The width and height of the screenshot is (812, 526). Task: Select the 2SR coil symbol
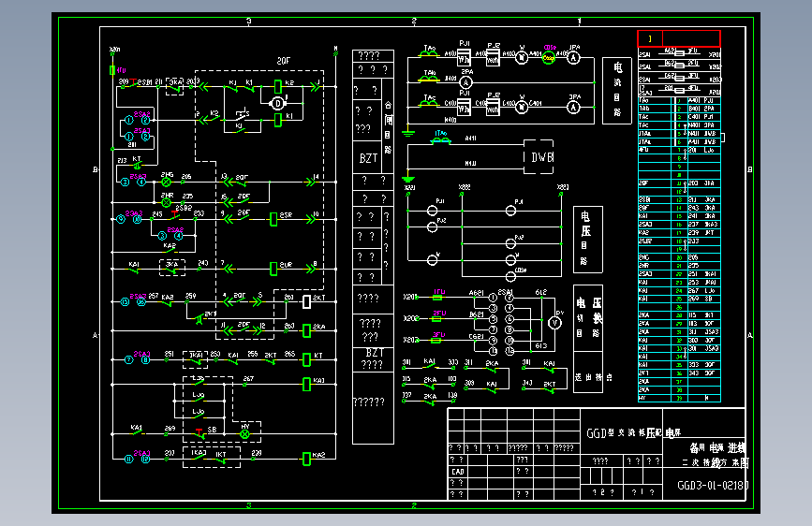[273, 220]
